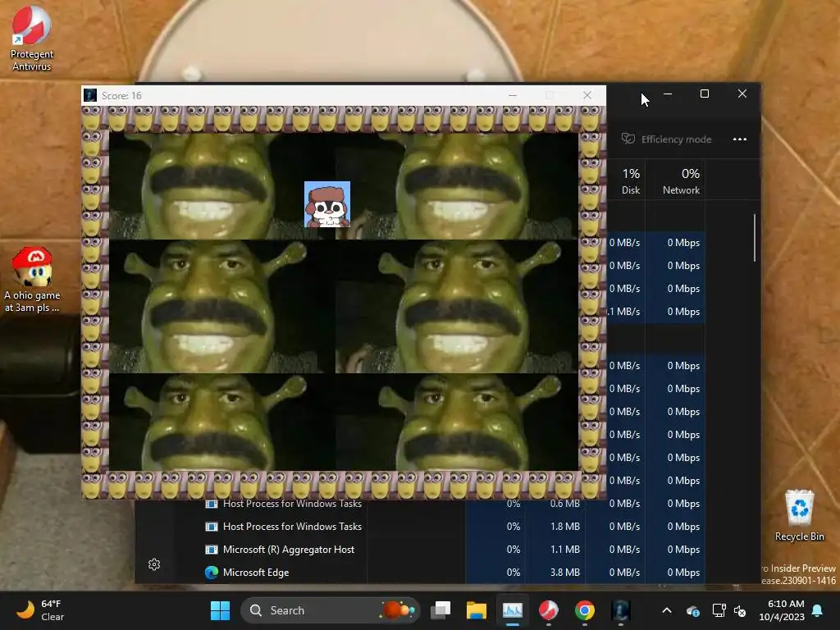Click Efficiency mode in Task Manager

[x=666, y=139]
